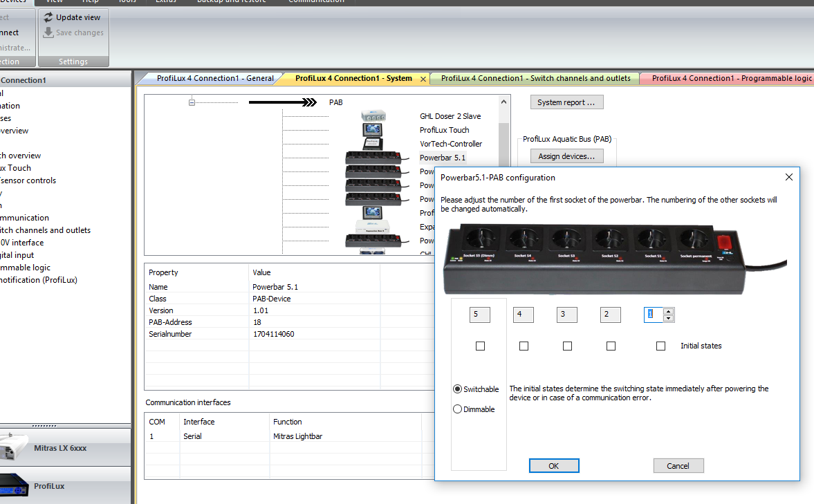Select the Powerbar 5.1 device image in tree
Viewport: 814px width, 504px height.
tap(378, 157)
